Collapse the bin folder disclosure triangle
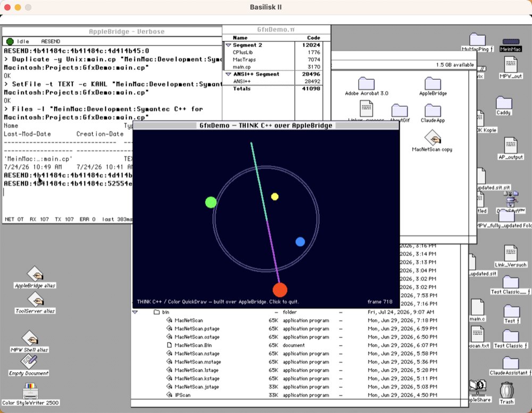532x413 pixels. click(x=135, y=312)
